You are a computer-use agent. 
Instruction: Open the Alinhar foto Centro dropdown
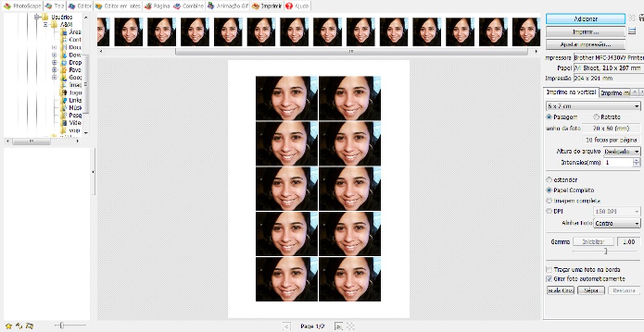tap(617, 224)
